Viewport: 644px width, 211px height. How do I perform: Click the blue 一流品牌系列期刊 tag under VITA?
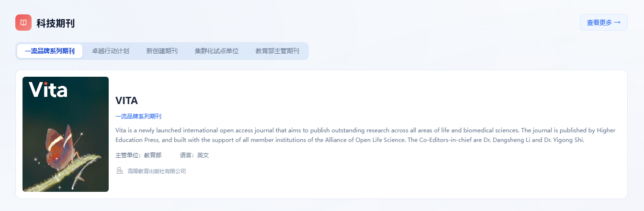tap(138, 117)
